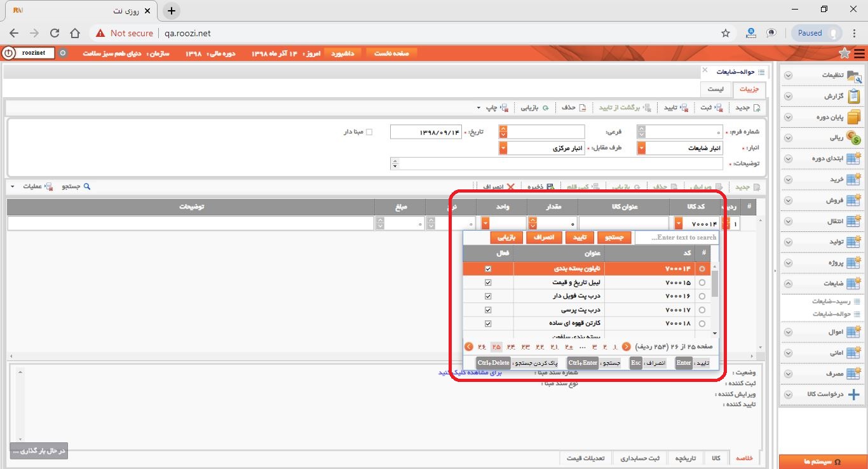The height and width of the screenshot is (469, 868).
Task: Click the ذخیره floppy disk save icon
Action: coord(550,187)
